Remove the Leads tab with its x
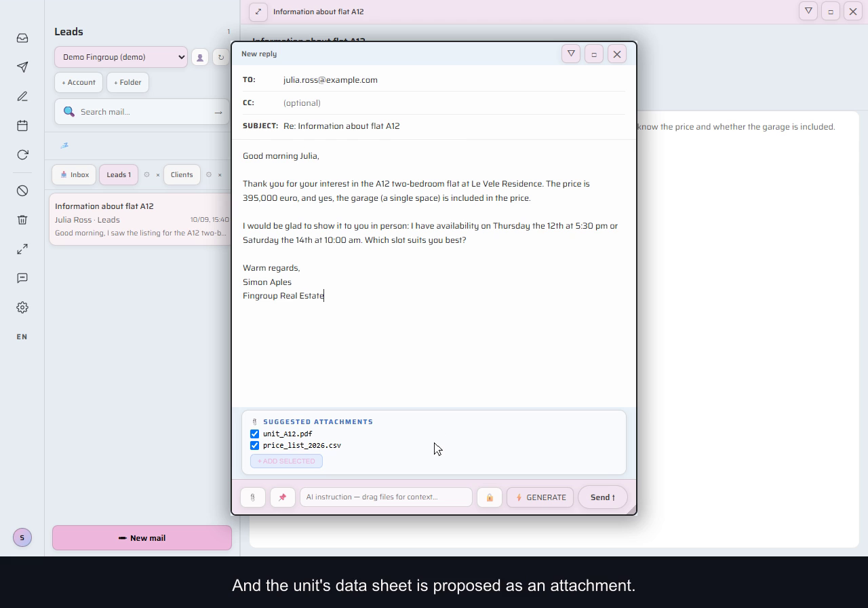 point(158,174)
